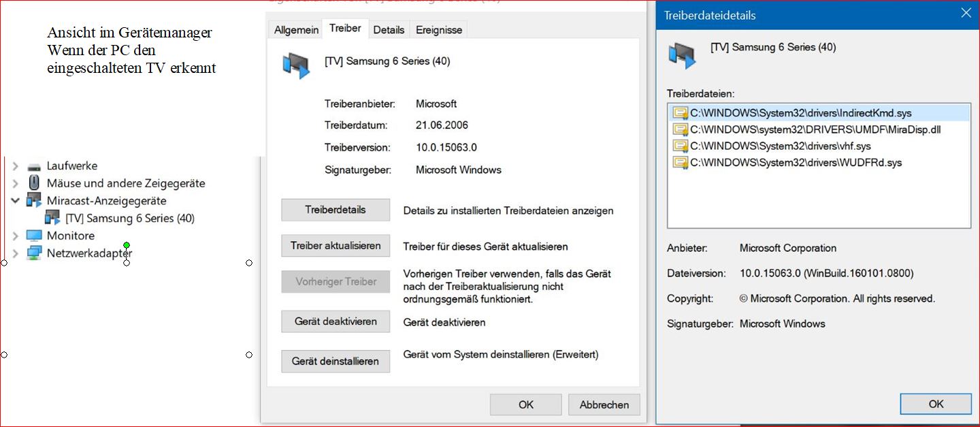Select Mäuse und andere Zeigegeräte label
The height and width of the screenshot is (427, 980).
[126, 183]
